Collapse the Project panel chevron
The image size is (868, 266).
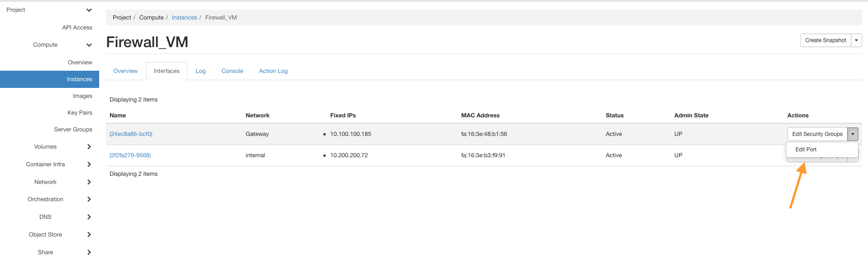(89, 10)
